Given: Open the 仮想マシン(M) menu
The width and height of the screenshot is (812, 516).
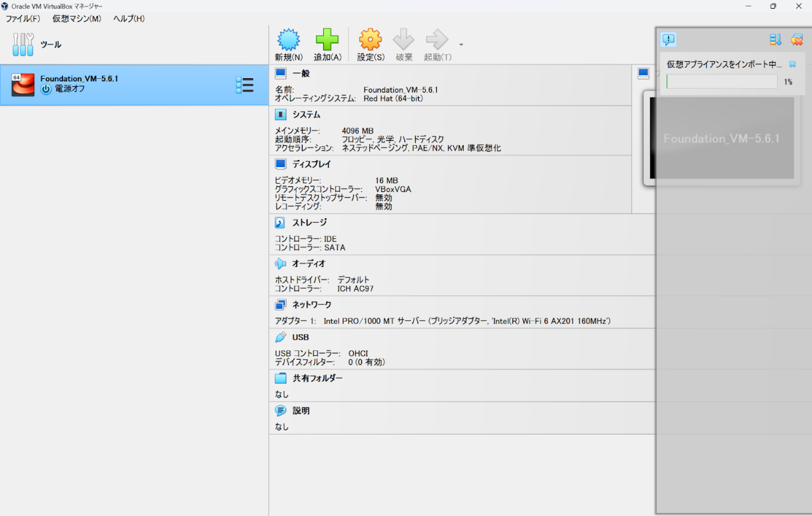Looking at the screenshot, I should tap(77, 19).
